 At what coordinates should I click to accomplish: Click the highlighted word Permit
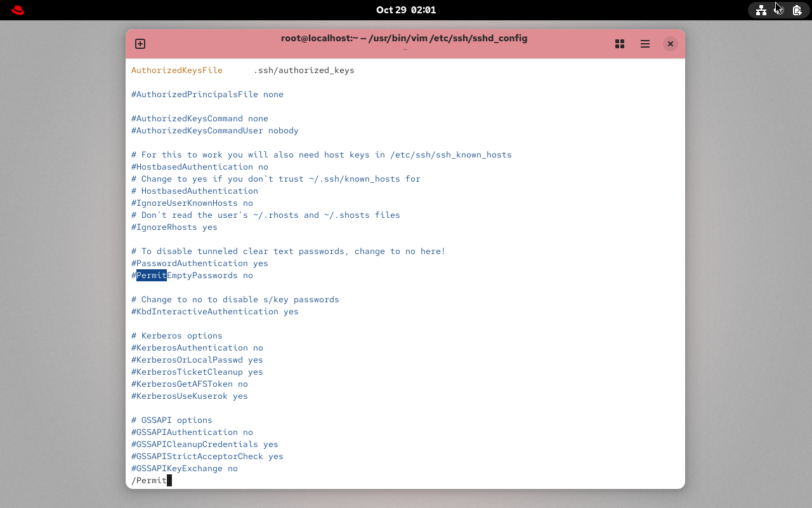point(151,275)
